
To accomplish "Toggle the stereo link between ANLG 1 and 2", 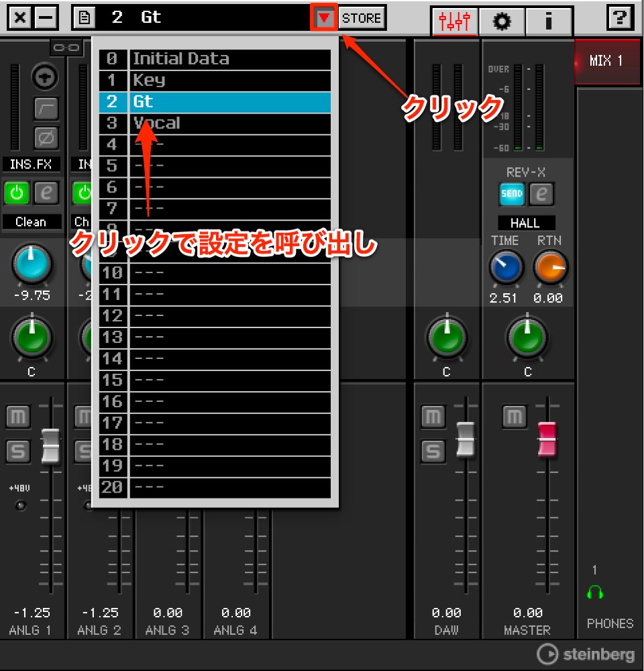I will (x=66, y=48).
